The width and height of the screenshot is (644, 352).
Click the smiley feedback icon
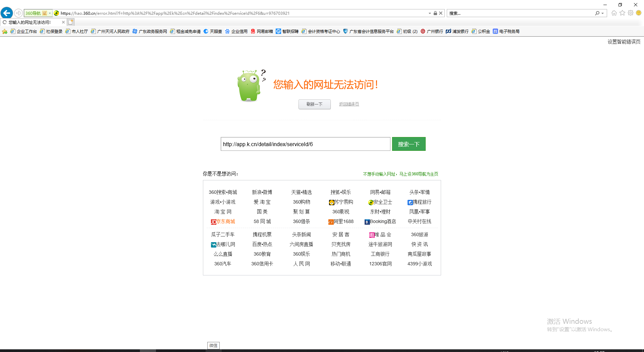(x=639, y=13)
